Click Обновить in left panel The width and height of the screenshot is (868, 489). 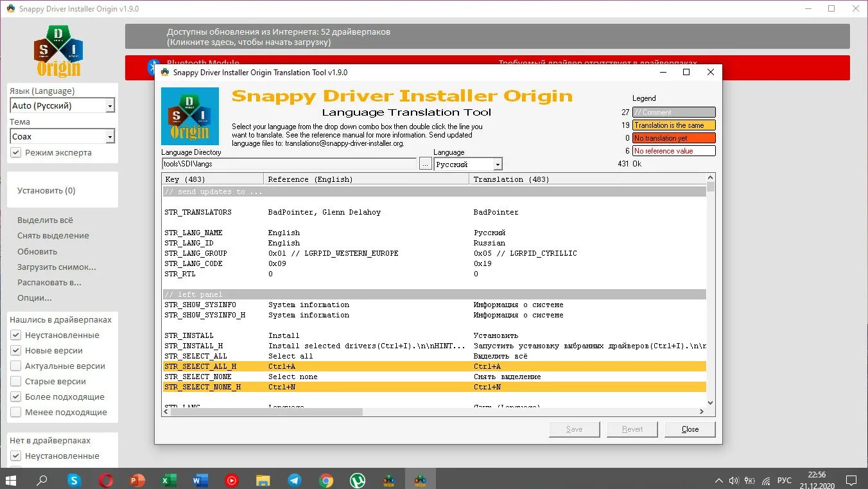point(37,252)
